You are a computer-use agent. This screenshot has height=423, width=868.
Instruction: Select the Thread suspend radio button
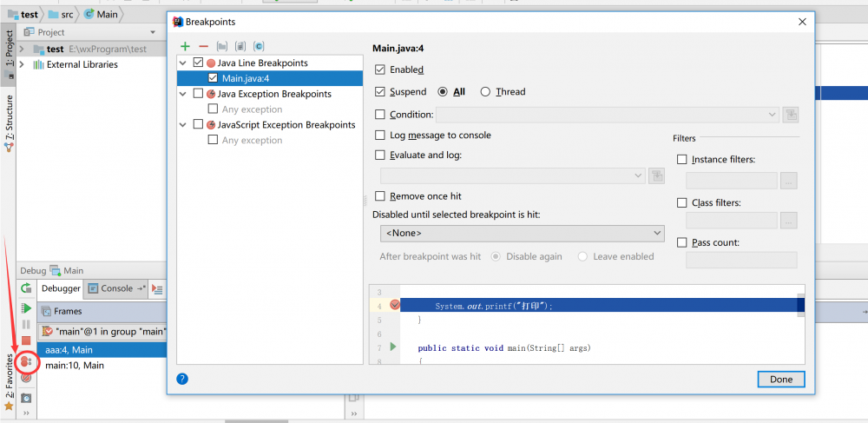[x=485, y=92]
